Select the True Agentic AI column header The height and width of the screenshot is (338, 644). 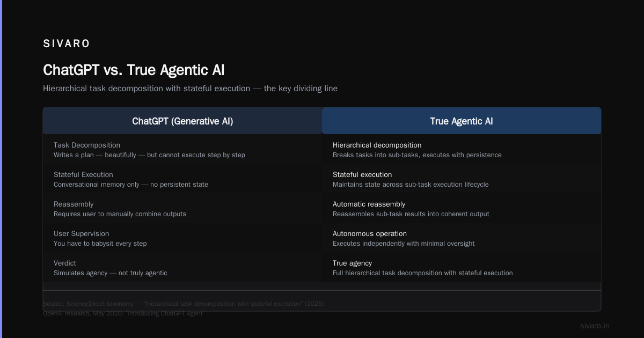pyautogui.click(x=462, y=121)
